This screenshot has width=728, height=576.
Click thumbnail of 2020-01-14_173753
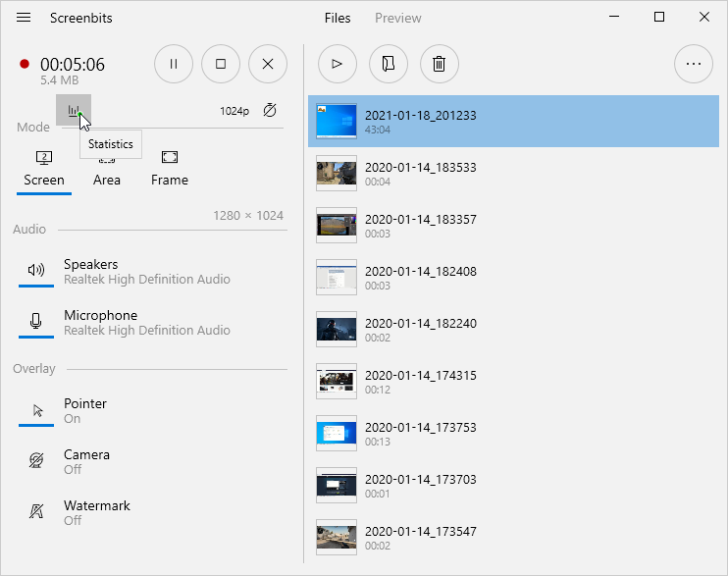337,434
